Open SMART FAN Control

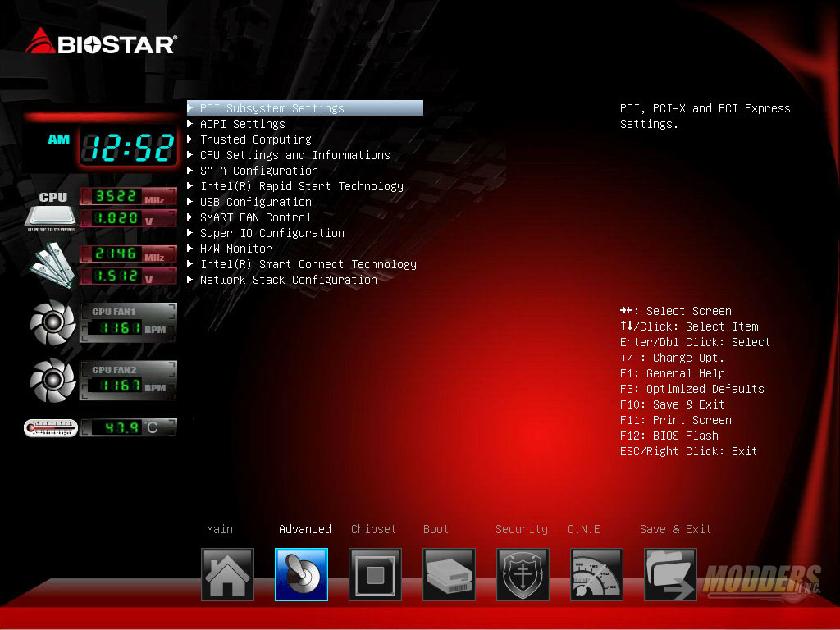coord(256,217)
